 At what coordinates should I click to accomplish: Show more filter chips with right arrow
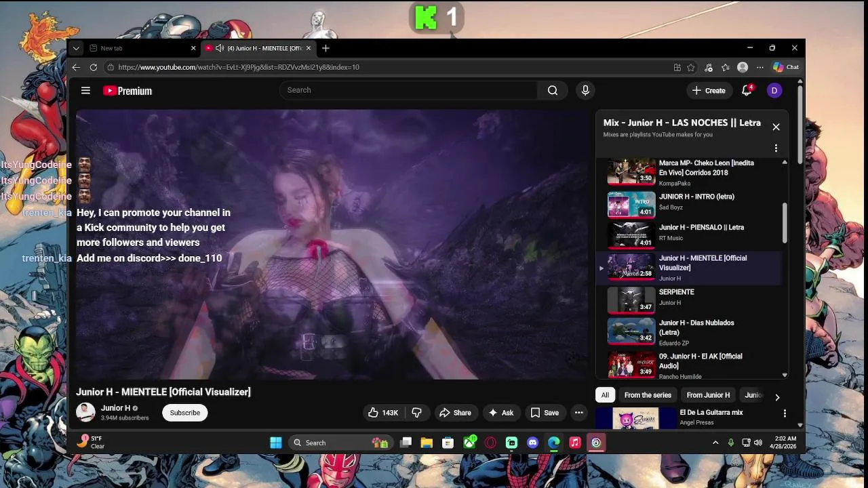click(x=777, y=397)
